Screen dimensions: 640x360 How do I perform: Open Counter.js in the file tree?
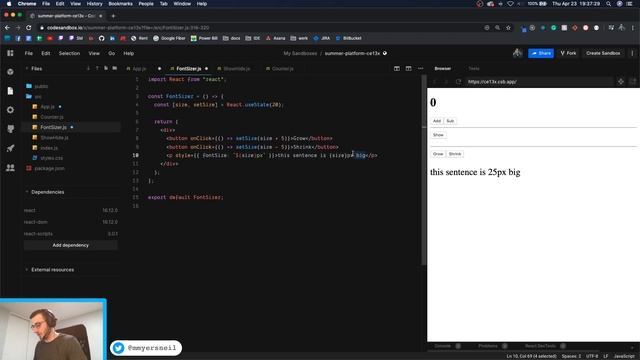click(51, 117)
